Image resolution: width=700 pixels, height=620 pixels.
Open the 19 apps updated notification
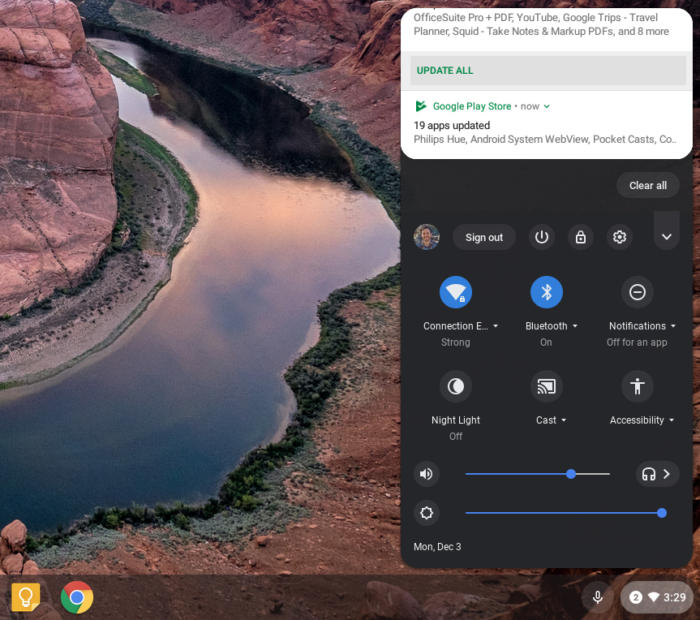click(546, 125)
